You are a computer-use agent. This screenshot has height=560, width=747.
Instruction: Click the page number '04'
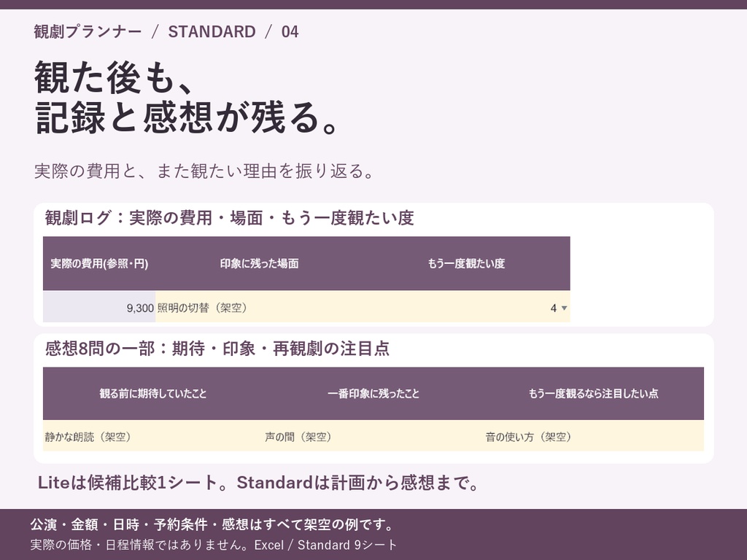coord(290,32)
